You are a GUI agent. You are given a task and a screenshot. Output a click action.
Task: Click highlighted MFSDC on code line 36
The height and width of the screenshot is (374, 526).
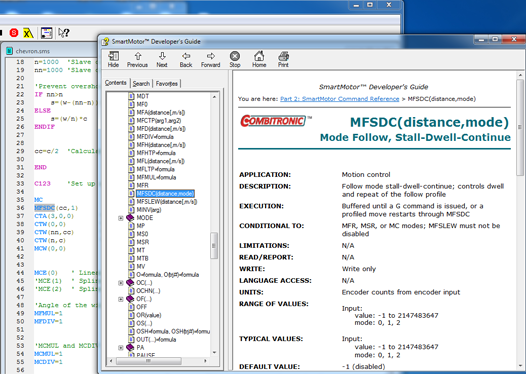(x=44, y=208)
